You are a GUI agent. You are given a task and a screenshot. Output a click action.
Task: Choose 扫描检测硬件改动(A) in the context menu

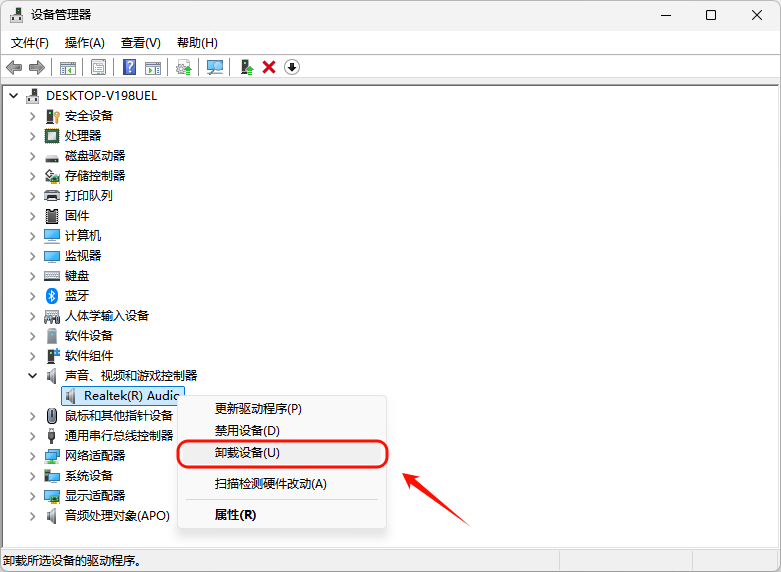[x=282, y=484]
